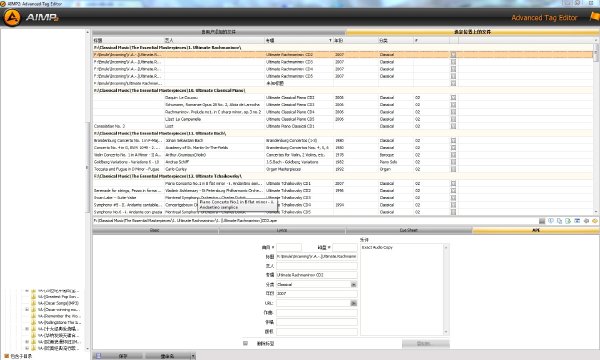This screenshot has width=600, height=360.
Task: Sort by the 艺人 artist column header
Action: (x=214, y=40)
